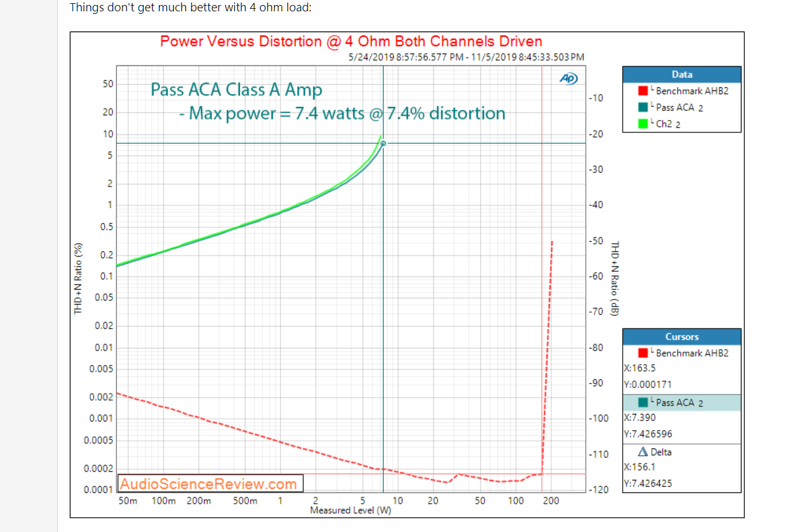Click the Delta 'X:156.1' value
Screen dimensions: 805x532
[640, 467]
